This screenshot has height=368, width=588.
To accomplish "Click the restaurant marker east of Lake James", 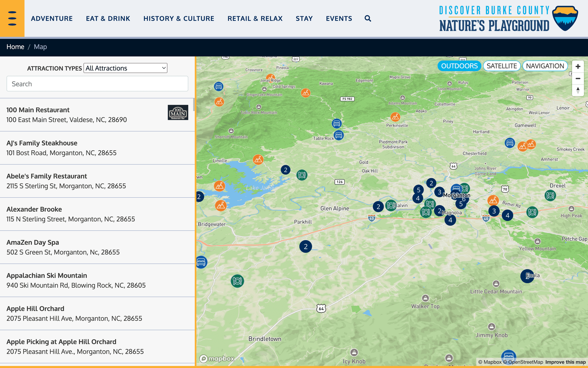I will point(302,175).
